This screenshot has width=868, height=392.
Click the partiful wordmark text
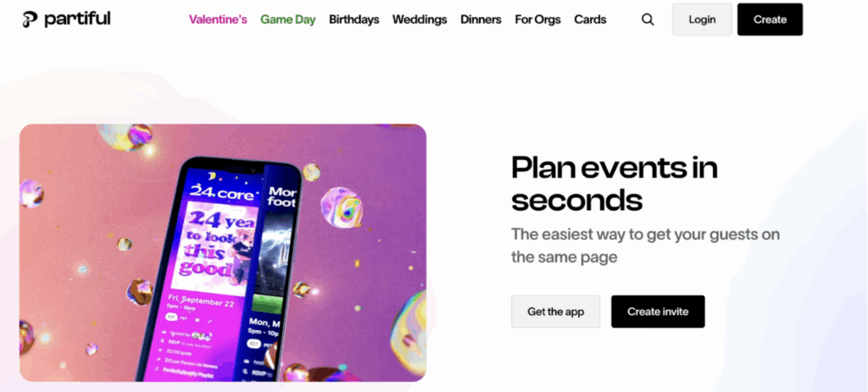[x=77, y=19]
